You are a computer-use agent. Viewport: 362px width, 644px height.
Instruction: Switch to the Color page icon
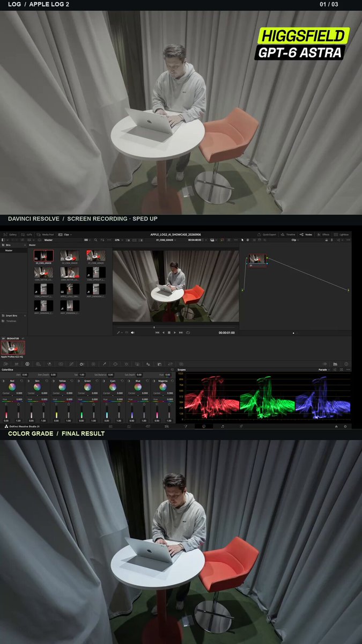point(204,426)
